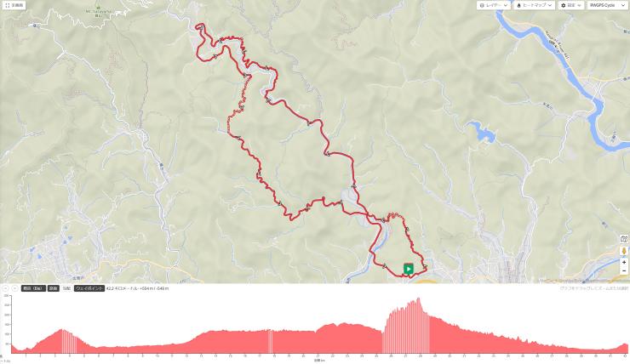Open the RWGPS Cycle map style selector

click(608, 5)
